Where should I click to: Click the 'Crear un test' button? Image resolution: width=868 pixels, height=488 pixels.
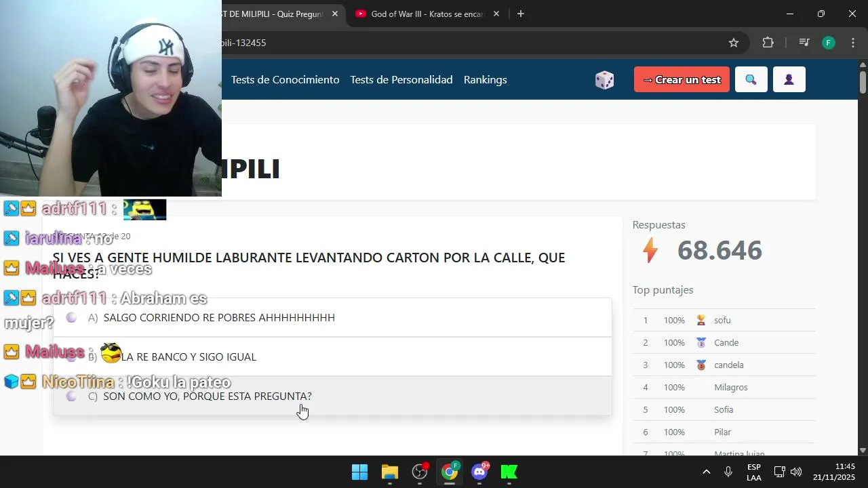682,79
